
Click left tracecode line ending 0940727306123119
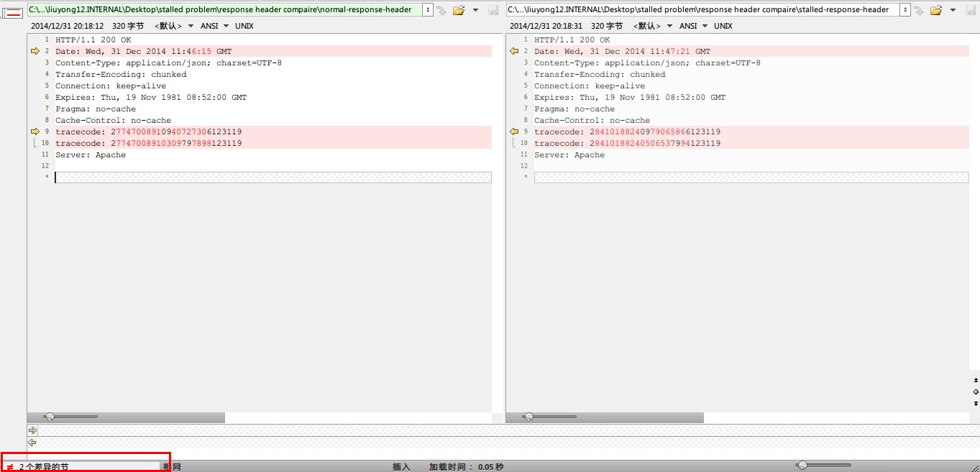click(x=149, y=131)
